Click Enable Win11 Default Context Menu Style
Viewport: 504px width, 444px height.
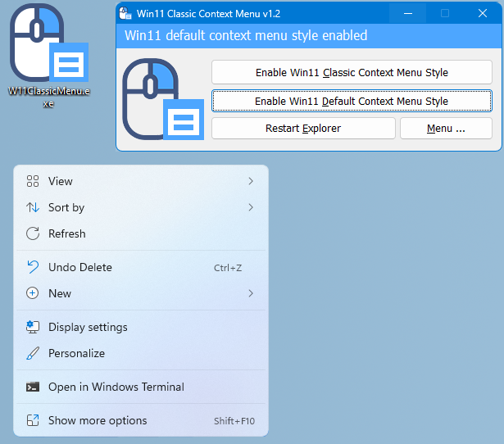pos(352,101)
